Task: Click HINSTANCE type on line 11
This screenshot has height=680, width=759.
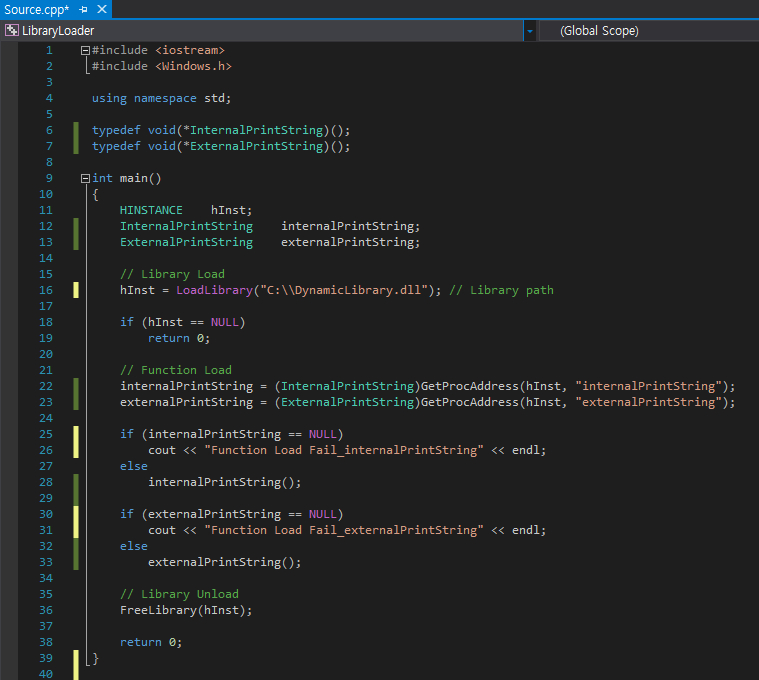Action: click(x=151, y=210)
